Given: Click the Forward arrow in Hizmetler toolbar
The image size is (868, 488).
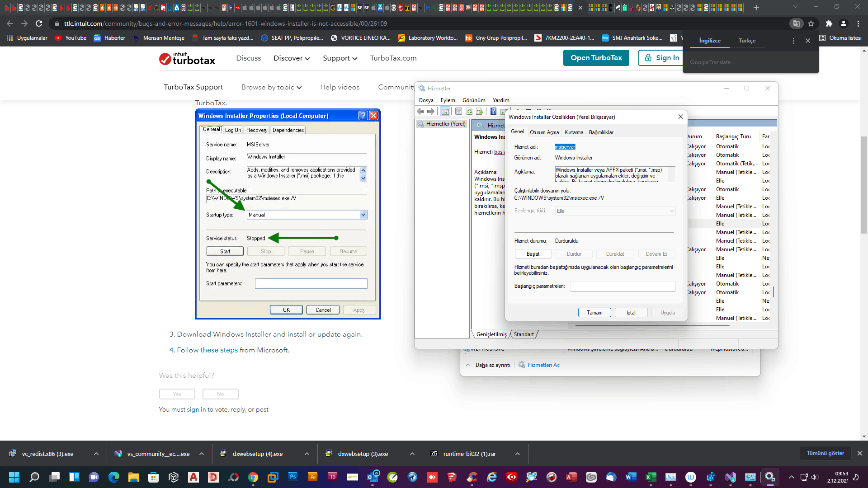Looking at the screenshot, I should (x=431, y=111).
